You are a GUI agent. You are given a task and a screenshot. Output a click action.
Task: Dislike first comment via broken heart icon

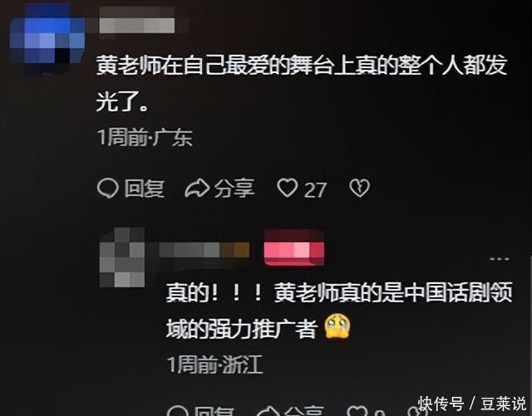[359, 188]
